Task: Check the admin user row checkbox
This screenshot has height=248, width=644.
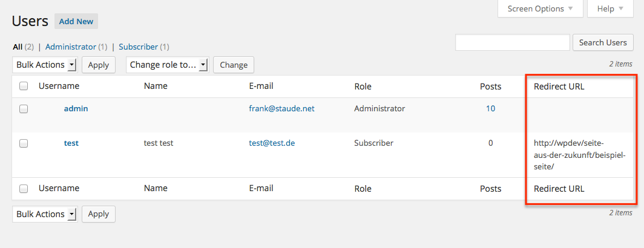Action: 24,109
